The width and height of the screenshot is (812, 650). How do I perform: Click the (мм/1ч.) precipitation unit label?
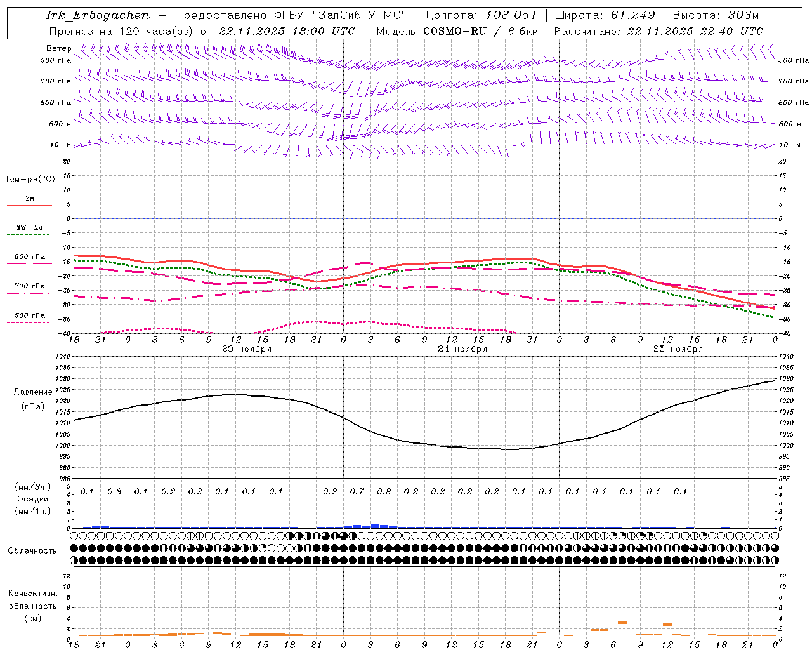pos(33,511)
